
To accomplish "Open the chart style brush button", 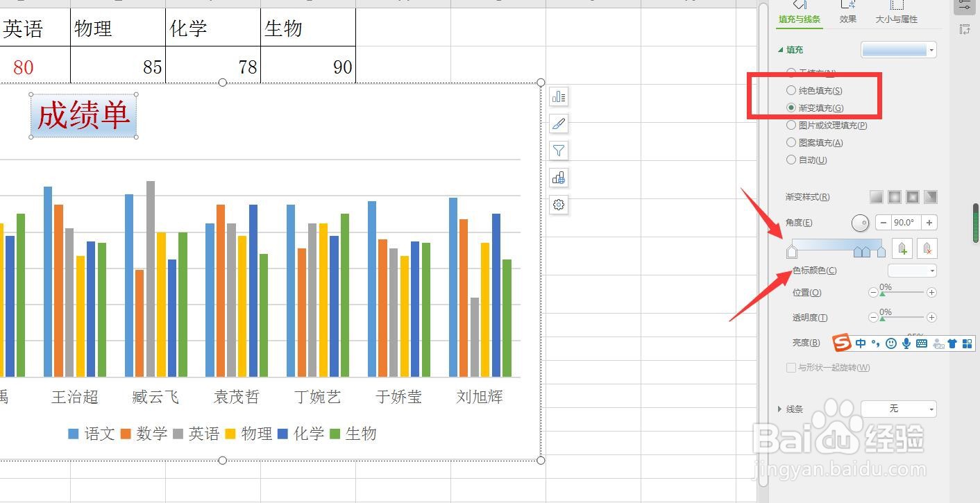I will click(x=559, y=124).
